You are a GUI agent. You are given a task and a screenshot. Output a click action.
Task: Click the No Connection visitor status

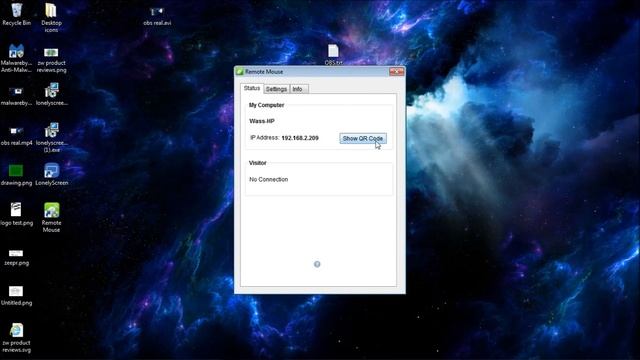269,179
